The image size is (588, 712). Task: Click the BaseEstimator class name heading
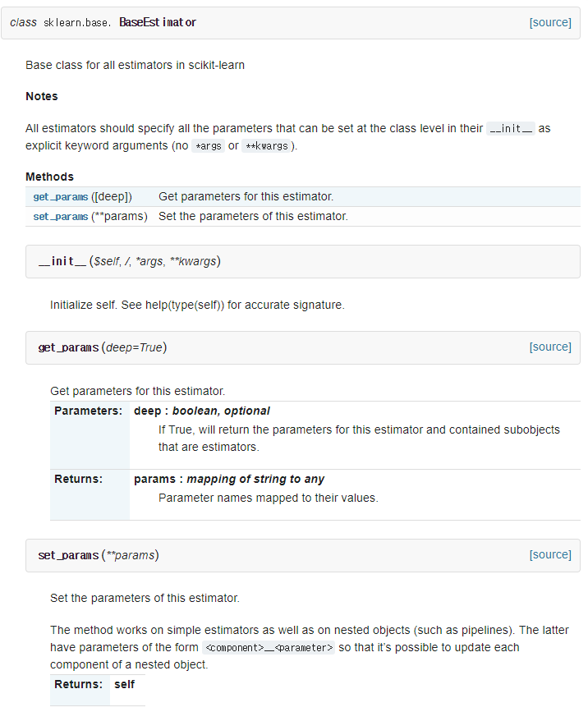(158, 22)
